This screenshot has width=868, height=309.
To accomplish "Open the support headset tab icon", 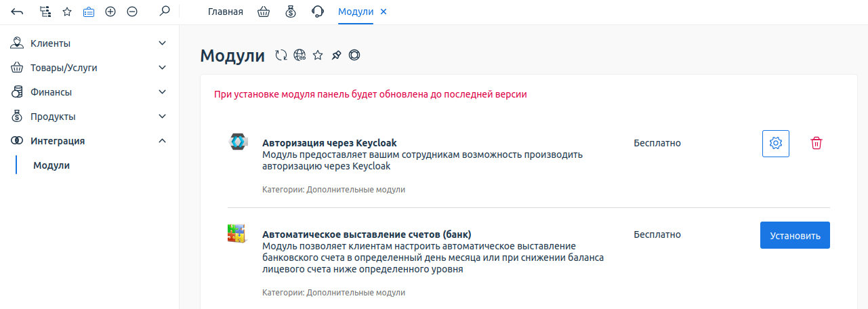I will click(x=316, y=12).
